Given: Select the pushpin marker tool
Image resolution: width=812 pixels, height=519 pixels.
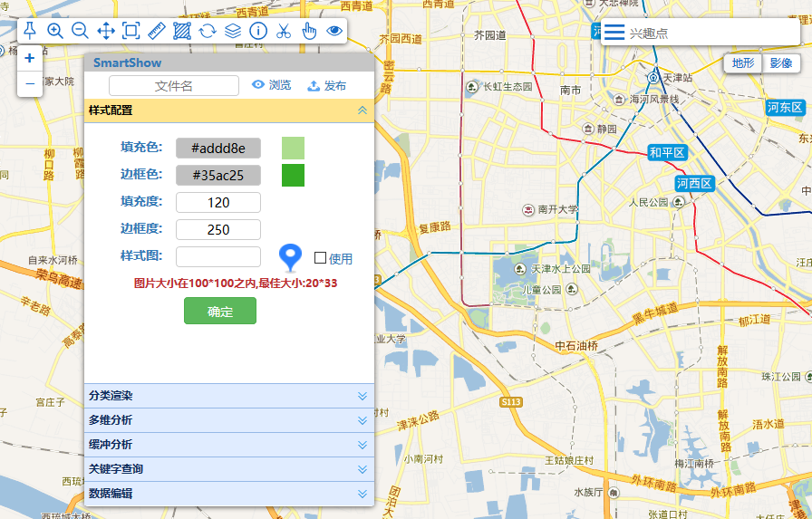Looking at the screenshot, I should 30,31.
